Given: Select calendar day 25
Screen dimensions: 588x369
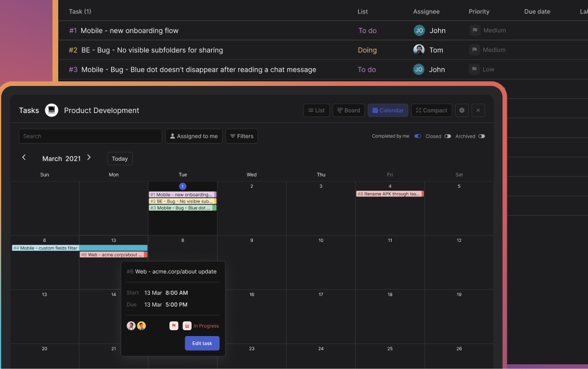Looking at the screenshot, I should 390,349.
